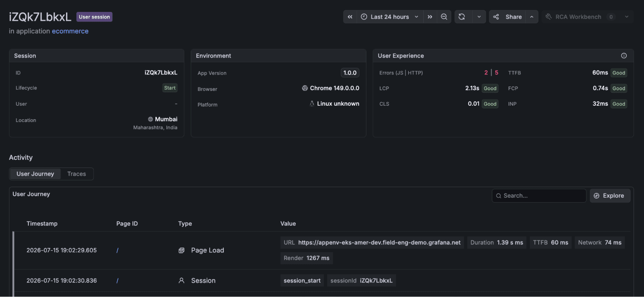
Task: Click timestamp 2026-07-15 19:02:30.836
Action: pyautogui.click(x=62, y=281)
